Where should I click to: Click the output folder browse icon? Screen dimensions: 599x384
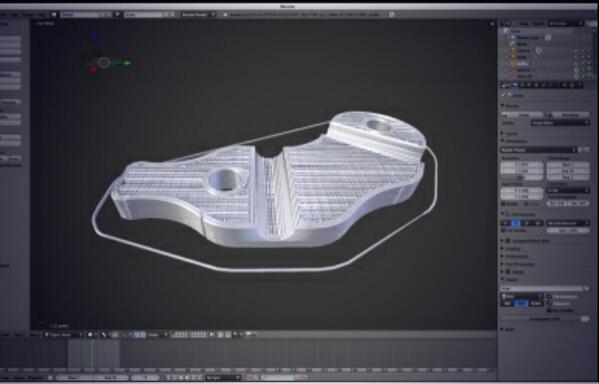point(586,288)
